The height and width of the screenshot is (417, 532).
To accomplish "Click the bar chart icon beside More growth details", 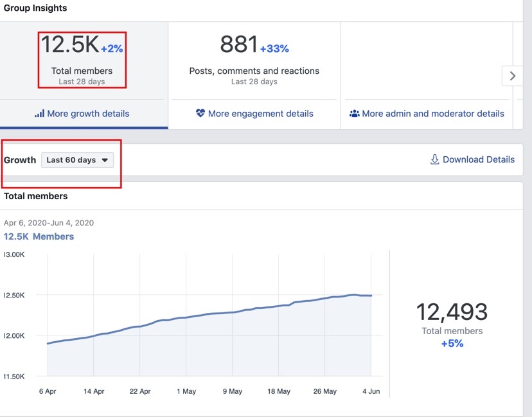I will pos(39,114).
